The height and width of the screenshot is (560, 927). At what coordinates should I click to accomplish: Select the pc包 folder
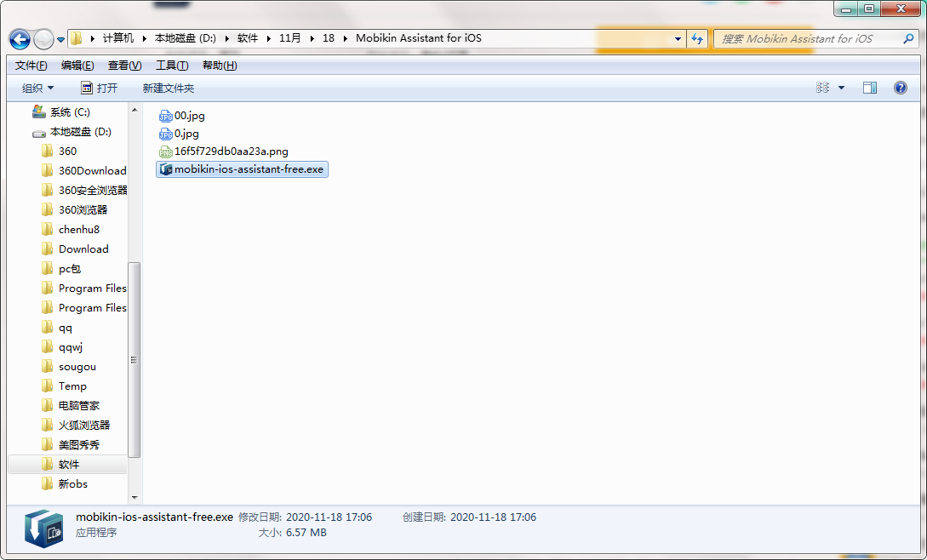coord(61,268)
